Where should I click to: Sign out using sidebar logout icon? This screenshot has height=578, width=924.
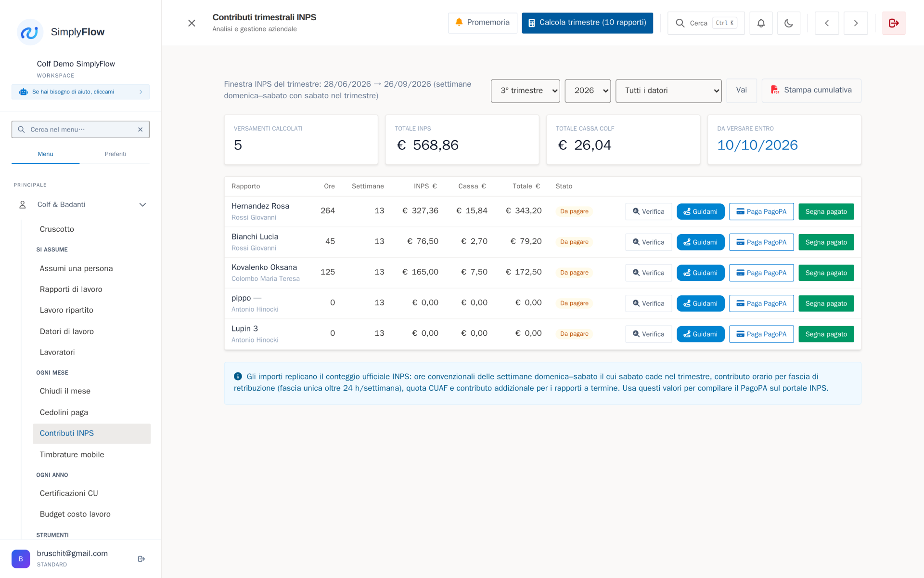(141, 559)
